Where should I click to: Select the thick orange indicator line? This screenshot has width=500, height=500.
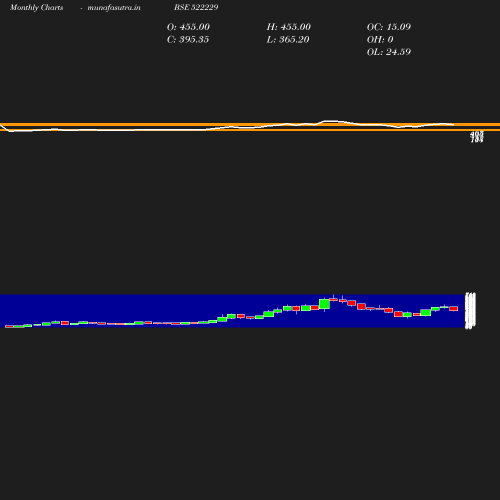[x=250, y=125]
